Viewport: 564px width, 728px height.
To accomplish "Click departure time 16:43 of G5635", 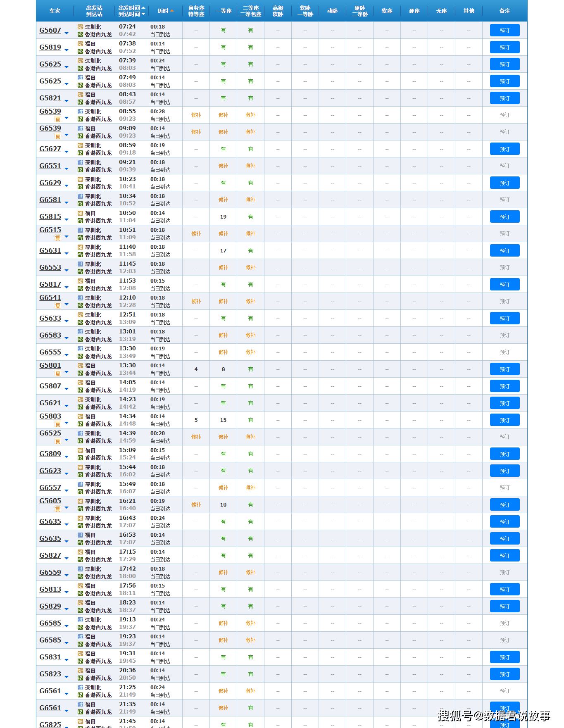I will coord(127,518).
